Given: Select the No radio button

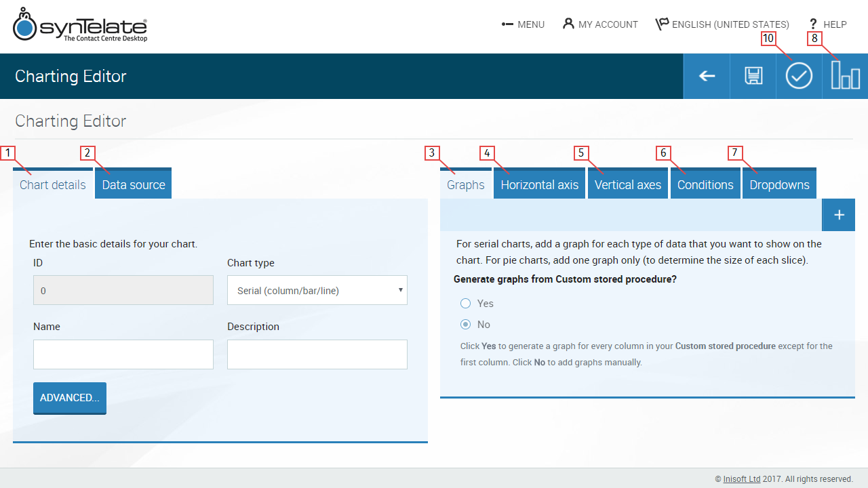Looking at the screenshot, I should point(466,325).
